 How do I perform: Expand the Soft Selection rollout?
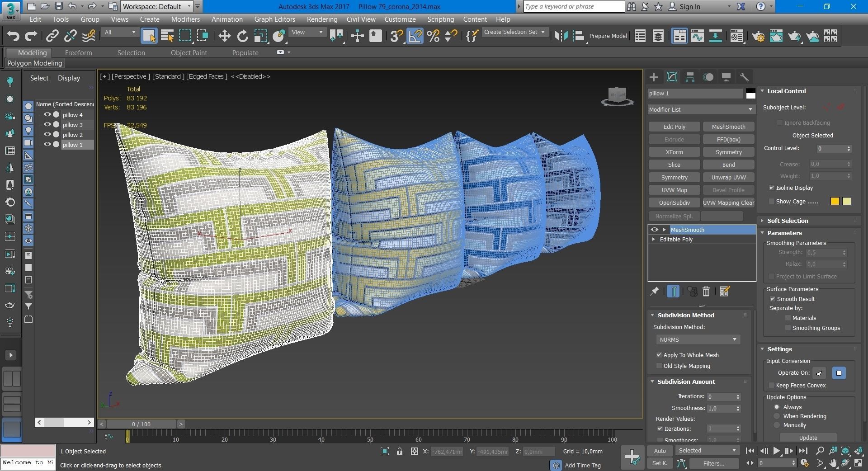pyautogui.click(x=787, y=221)
